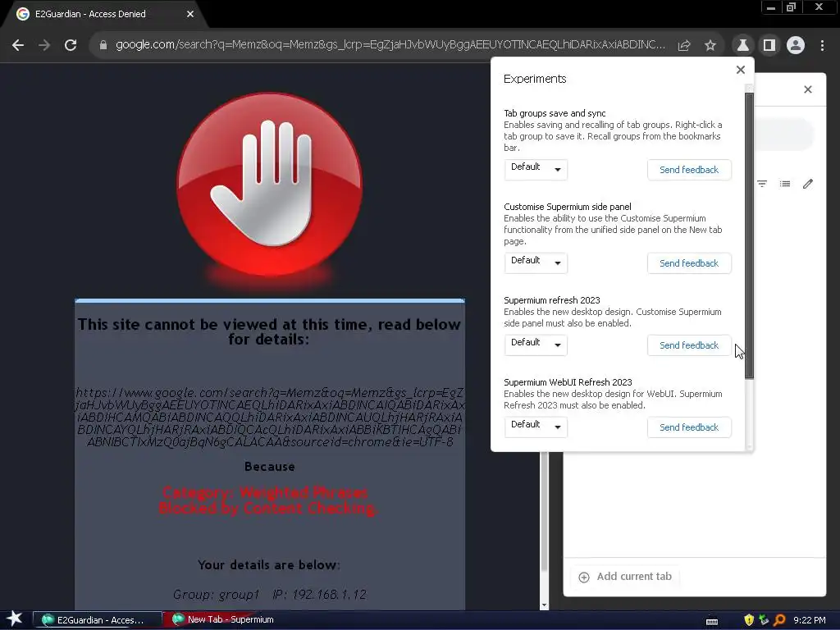Click the 'Experiments' heading

click(x=535, y=79)
